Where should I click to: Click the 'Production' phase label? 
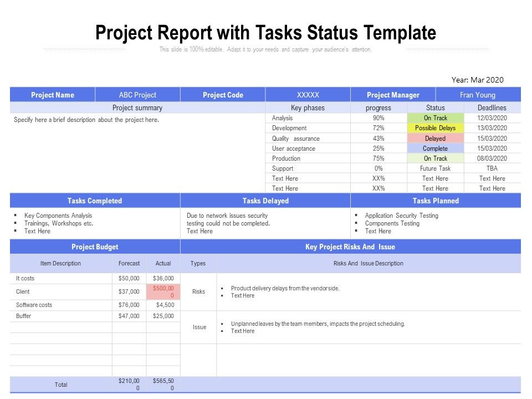point(286,158)
